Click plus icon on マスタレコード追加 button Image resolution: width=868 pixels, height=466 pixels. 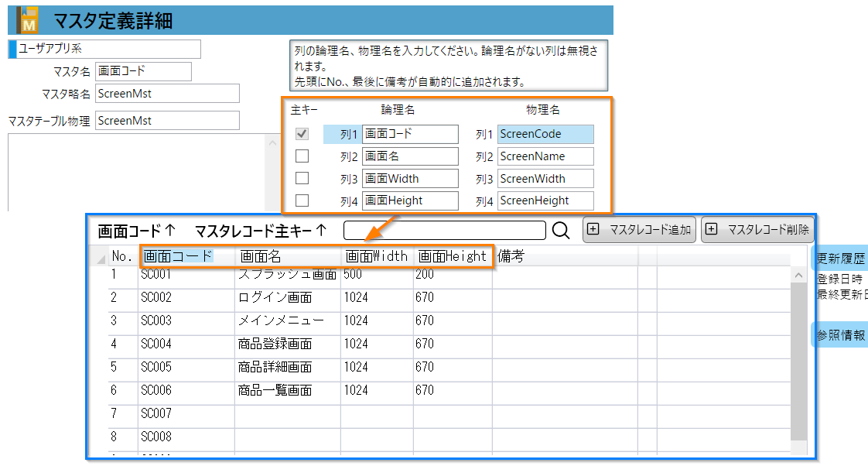pyautogui.click(x=593, y=230)
